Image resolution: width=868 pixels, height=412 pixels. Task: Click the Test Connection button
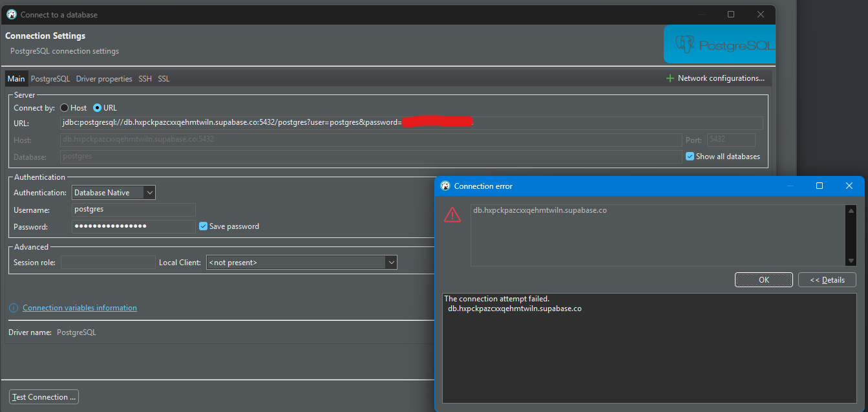click(x=45, y=397)
